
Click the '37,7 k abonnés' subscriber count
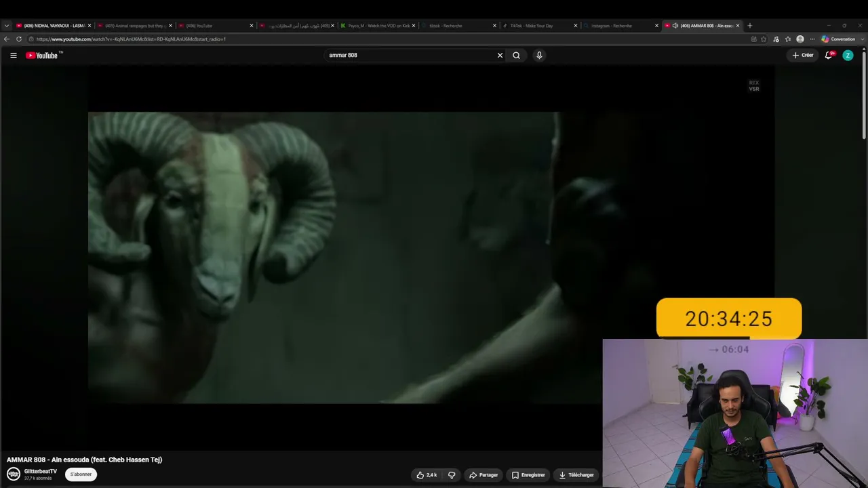(38, 479)
